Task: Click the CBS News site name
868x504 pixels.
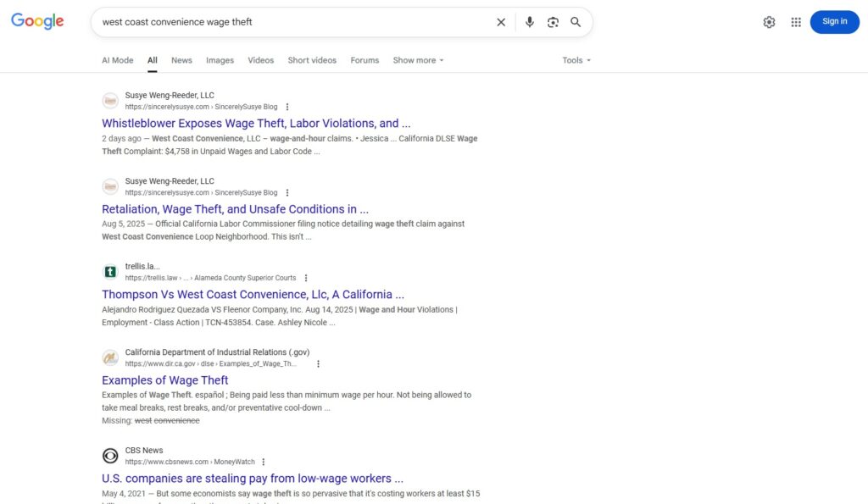Action: [x=144, y=451]
